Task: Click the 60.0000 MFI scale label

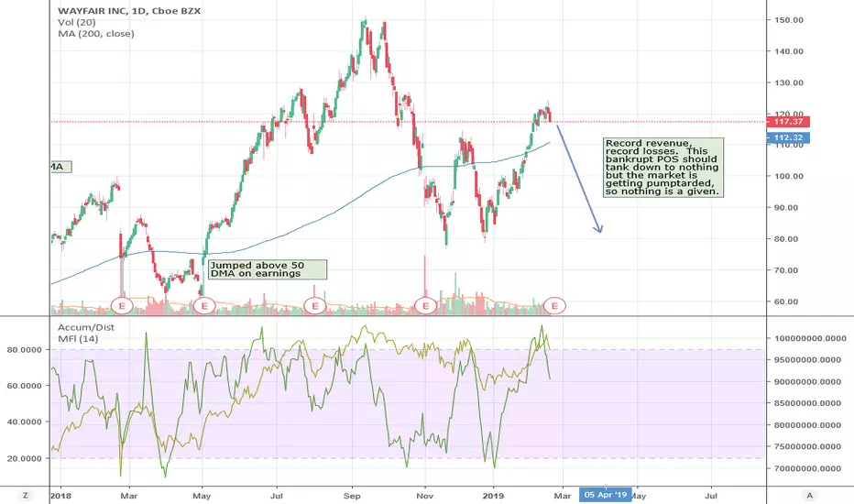Action: [25, 386]
